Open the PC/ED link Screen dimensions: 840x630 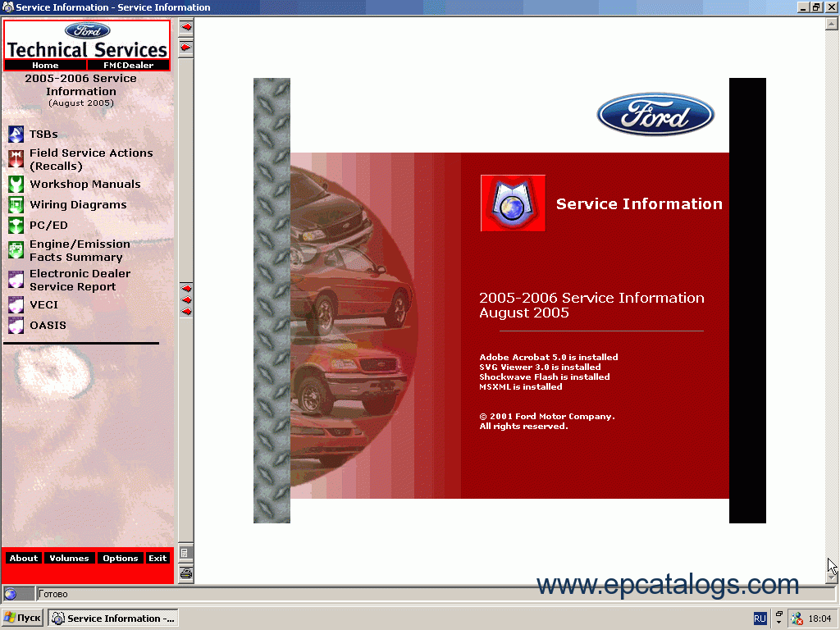[48, 225]
